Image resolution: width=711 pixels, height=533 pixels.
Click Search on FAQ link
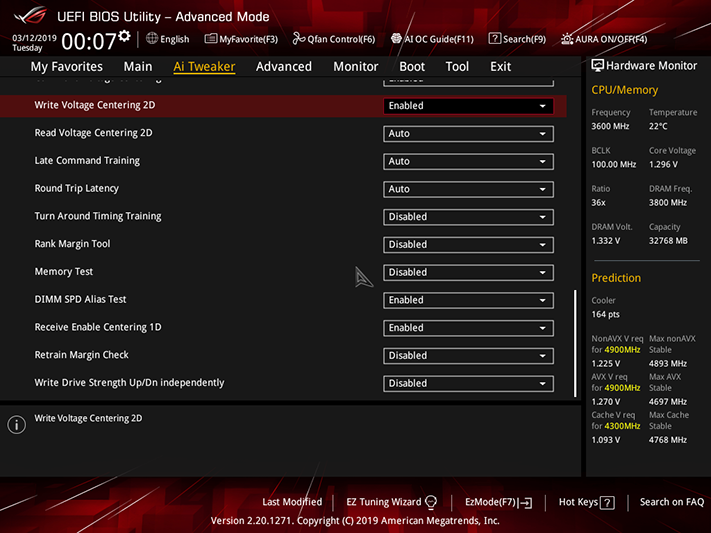click(672, 502)
